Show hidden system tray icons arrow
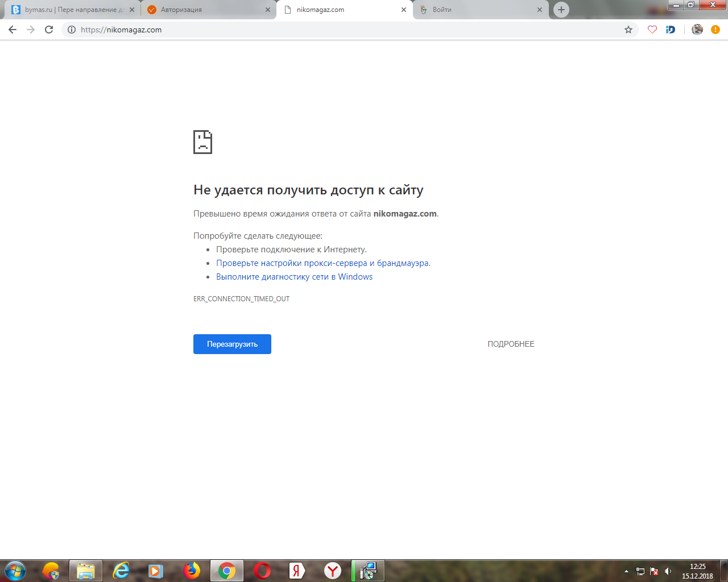The height and width of the screenshot is (582, 728). coord(626,571)
